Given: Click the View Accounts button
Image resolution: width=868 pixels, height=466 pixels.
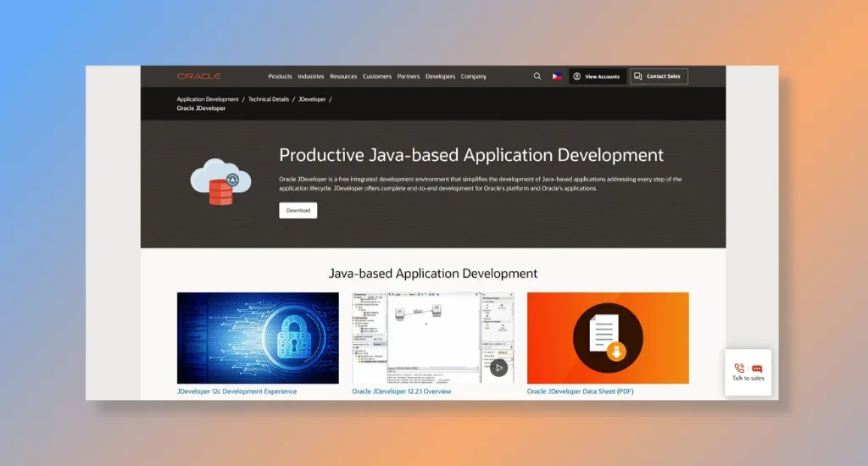Looking at the screenshot, I should pyautogui.click(x=597, y=76).
